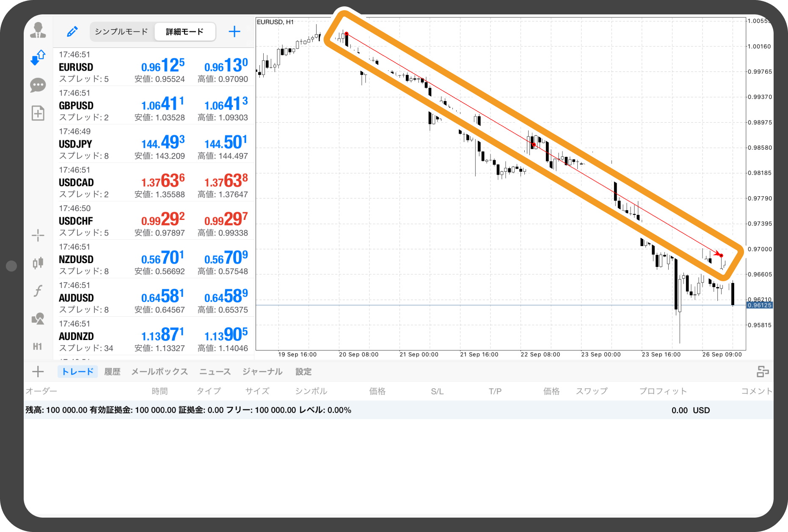Open the candlestick chart type icon
This screenshot has height=532, width=788.
pyautogui.click(x=38, y=263)
